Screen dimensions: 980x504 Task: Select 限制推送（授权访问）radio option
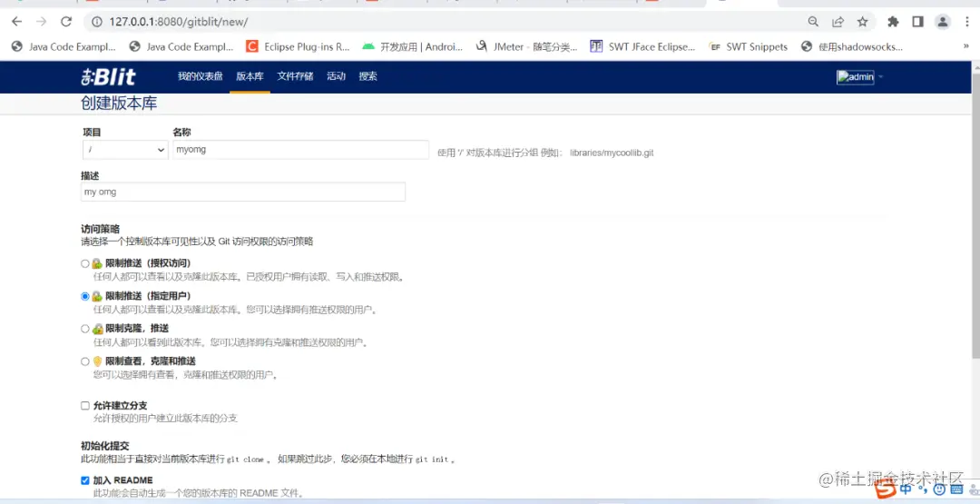pos(85,264)
